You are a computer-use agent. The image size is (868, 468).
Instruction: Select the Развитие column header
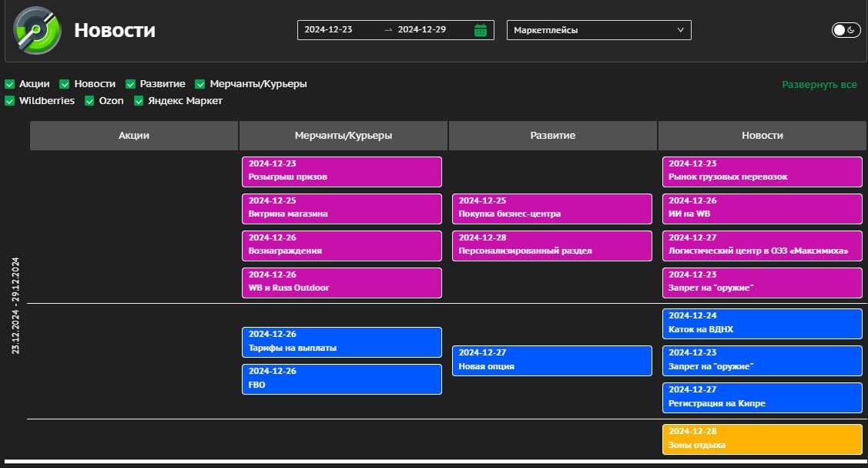552,136
